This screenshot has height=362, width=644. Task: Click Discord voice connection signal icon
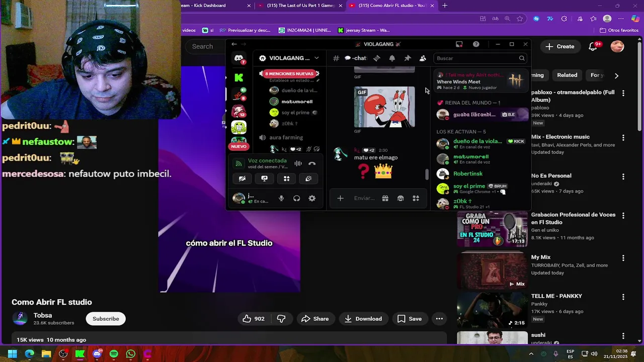[x=238, y=163]
